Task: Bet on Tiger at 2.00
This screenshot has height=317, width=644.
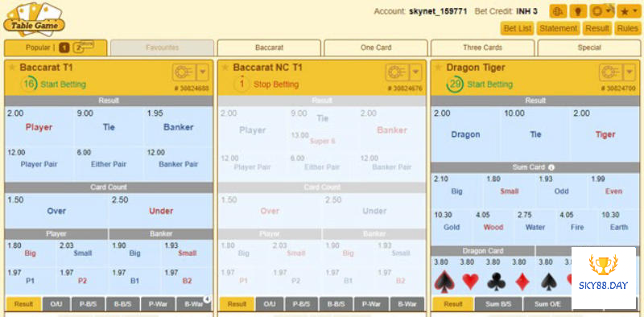Action: point(605,134)
